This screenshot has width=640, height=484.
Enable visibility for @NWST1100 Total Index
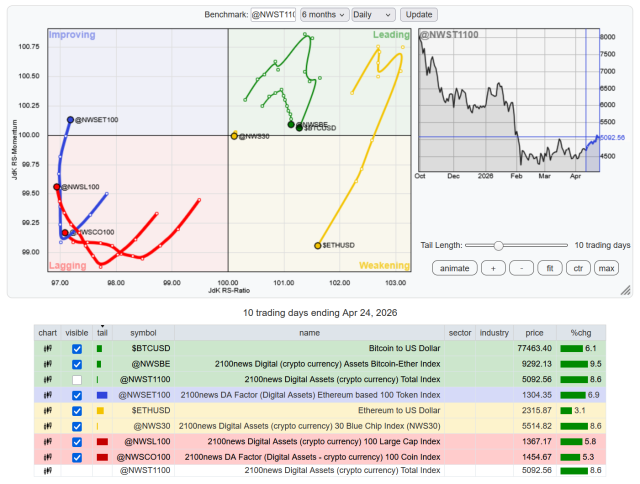coord(77,380)
